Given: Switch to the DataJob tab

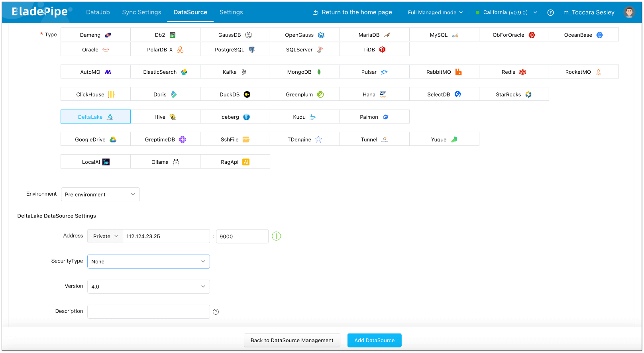Looking at the screenshot, I should click(x=98, y=12).
